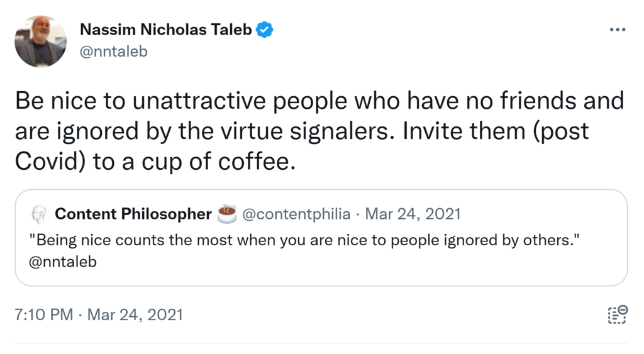Open the three-dot More options menu
The image size is (644, 354).
pos(617,30)
